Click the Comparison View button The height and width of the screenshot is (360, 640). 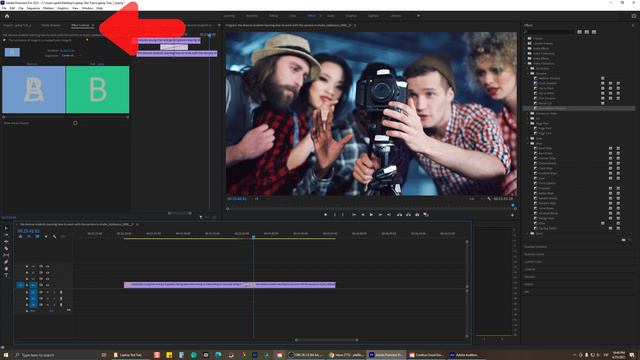click(426, 215)
